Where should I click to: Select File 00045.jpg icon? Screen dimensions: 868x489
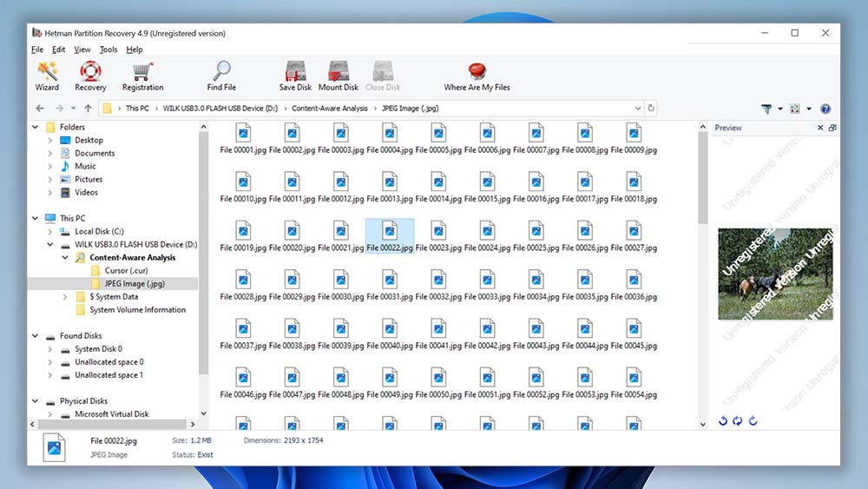634,329
